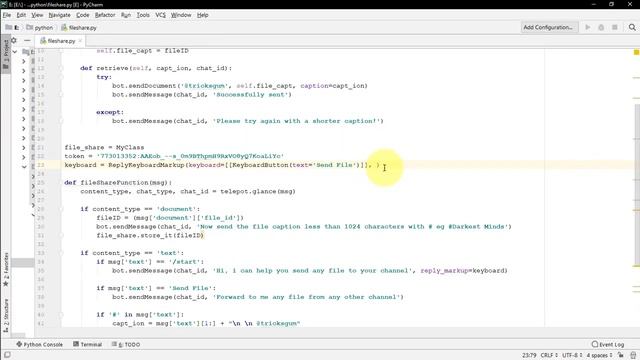The image size is (640, 360).
Task: Click the token string value
Action: (x=190, y=156)
